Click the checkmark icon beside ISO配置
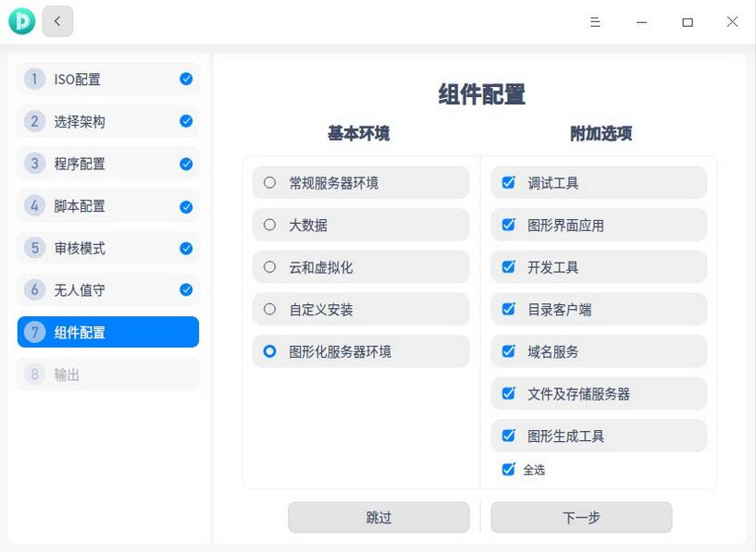756x552 pixels. [184, 79]
